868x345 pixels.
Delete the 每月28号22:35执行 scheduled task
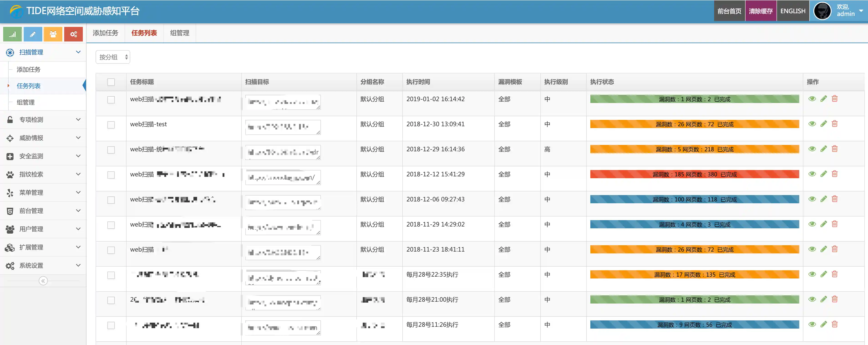[835, 274]
